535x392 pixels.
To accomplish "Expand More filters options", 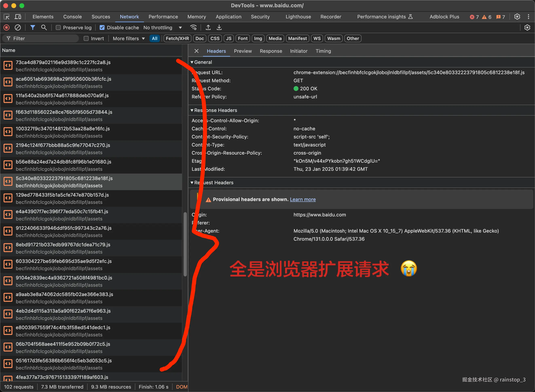I will (128, 38).
